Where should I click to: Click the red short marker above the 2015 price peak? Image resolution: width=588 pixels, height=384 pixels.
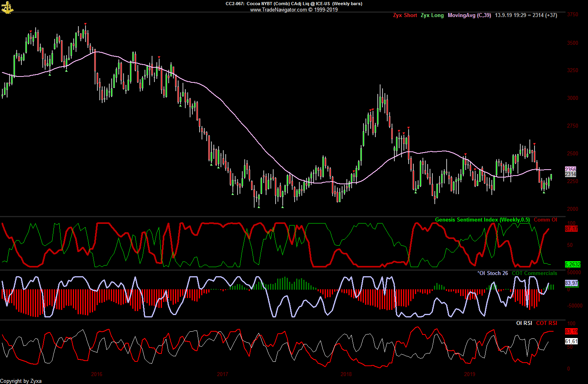coord(85,24)
